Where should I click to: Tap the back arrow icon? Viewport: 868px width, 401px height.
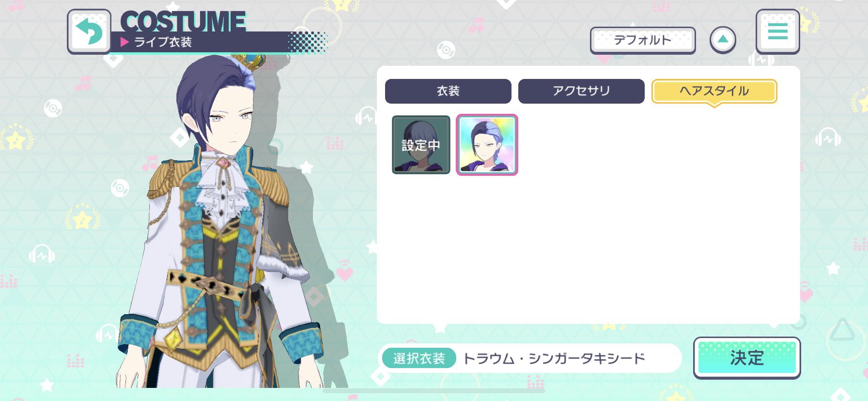click(89, 31)
